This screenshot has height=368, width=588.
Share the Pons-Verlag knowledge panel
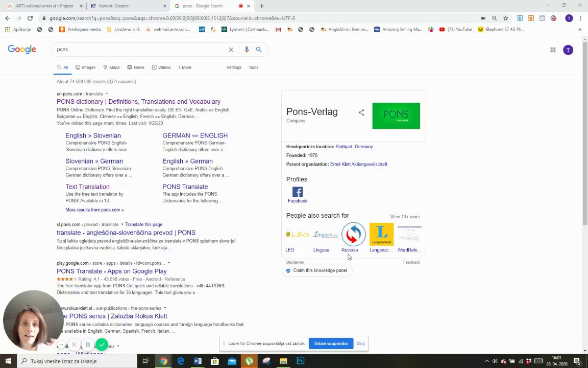(361, 112)
